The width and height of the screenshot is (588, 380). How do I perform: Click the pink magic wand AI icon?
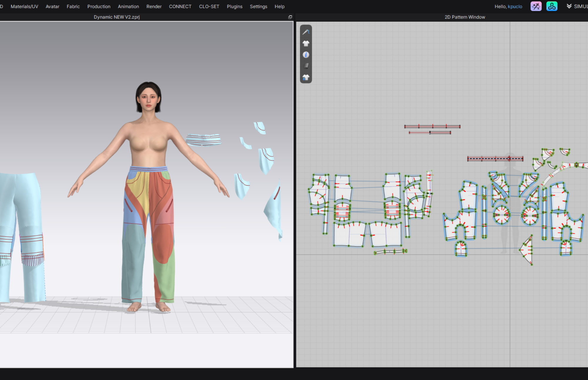(536, 6)
